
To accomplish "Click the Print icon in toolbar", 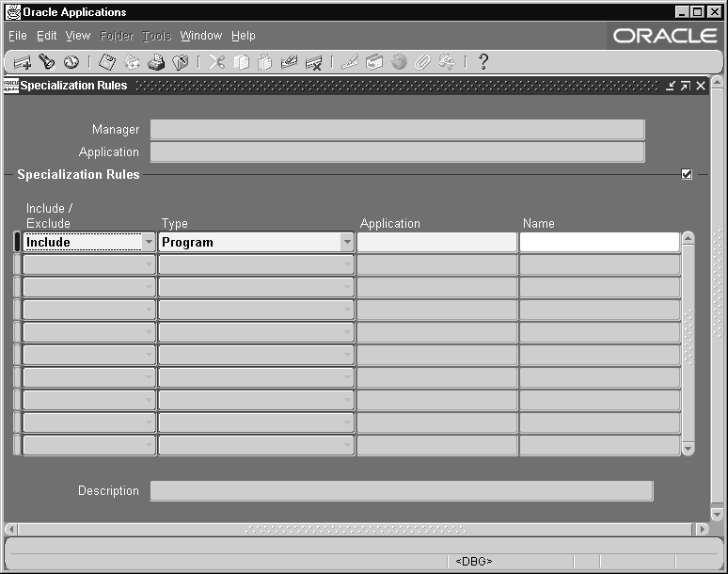I will (x=156, y=62).
